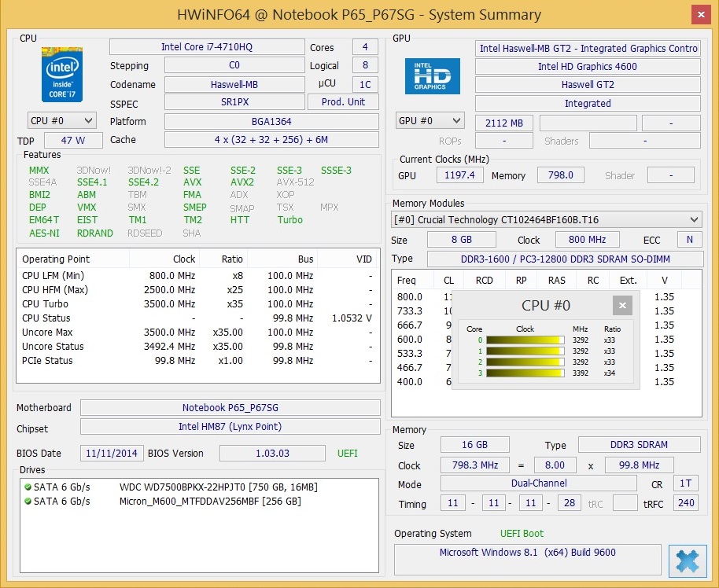Select the 400.0 frequency timing row

click(x=546, y=382)
